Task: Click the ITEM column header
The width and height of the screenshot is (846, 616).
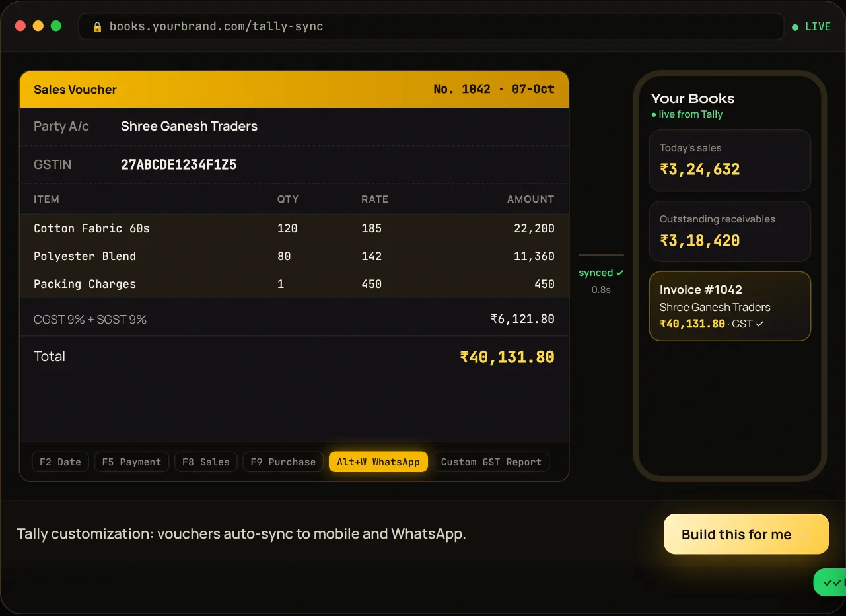Action: [46, 199]
